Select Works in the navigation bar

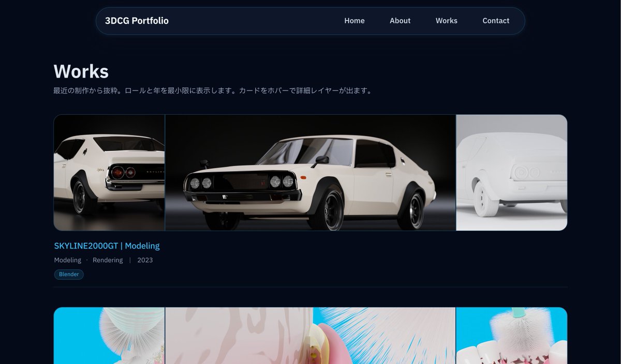click(x=447, y=21)
